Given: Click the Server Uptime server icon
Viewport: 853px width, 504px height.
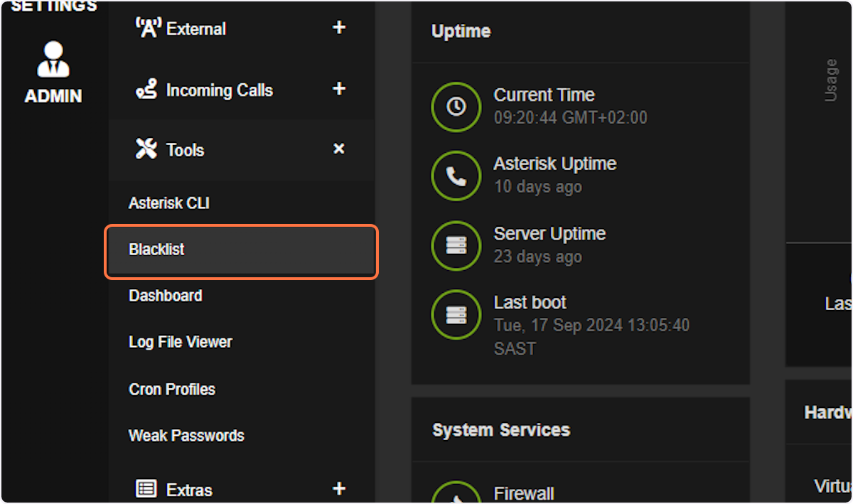Looking at the screenshot, I should [x=456, y=245].
